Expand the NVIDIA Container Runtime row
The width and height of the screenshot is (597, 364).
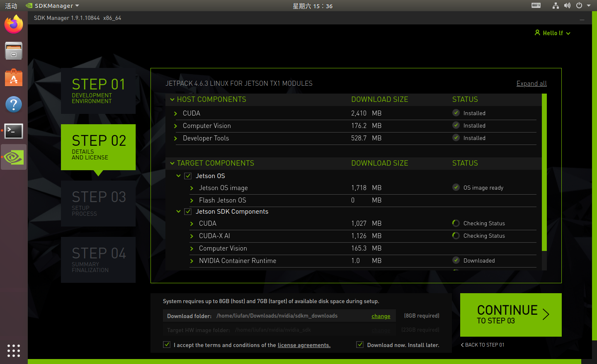coord(192,261)
